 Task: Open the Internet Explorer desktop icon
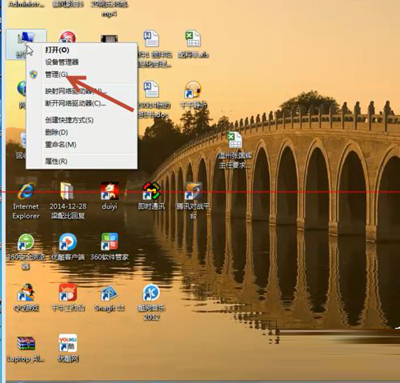(26, 192)
